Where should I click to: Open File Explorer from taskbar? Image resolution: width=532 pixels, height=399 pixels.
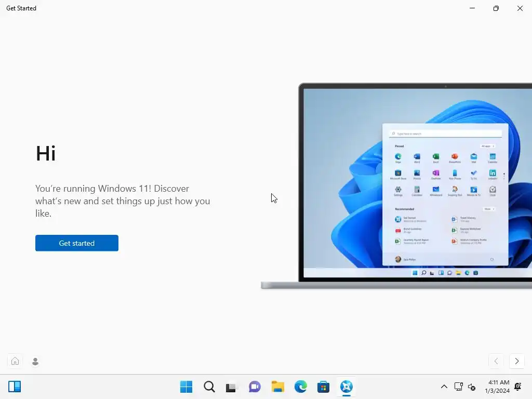tap(278, 387)
